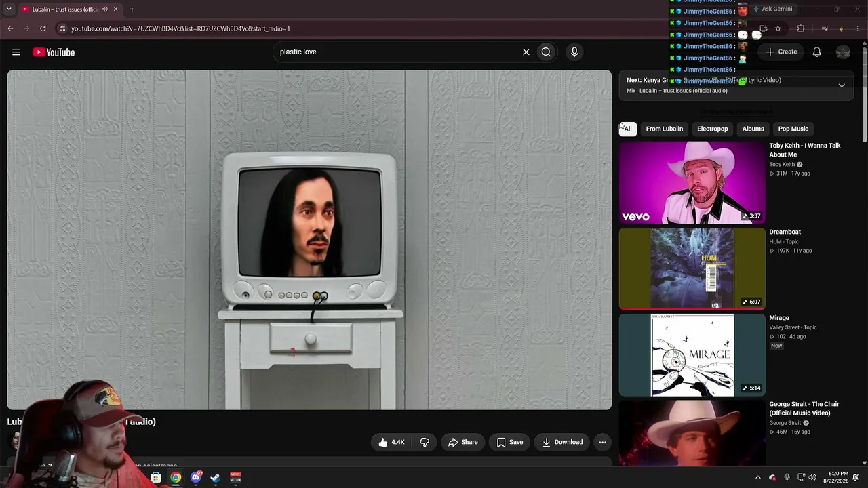
Task: Open the 'Mirage' video title
Action: (779, 318)
